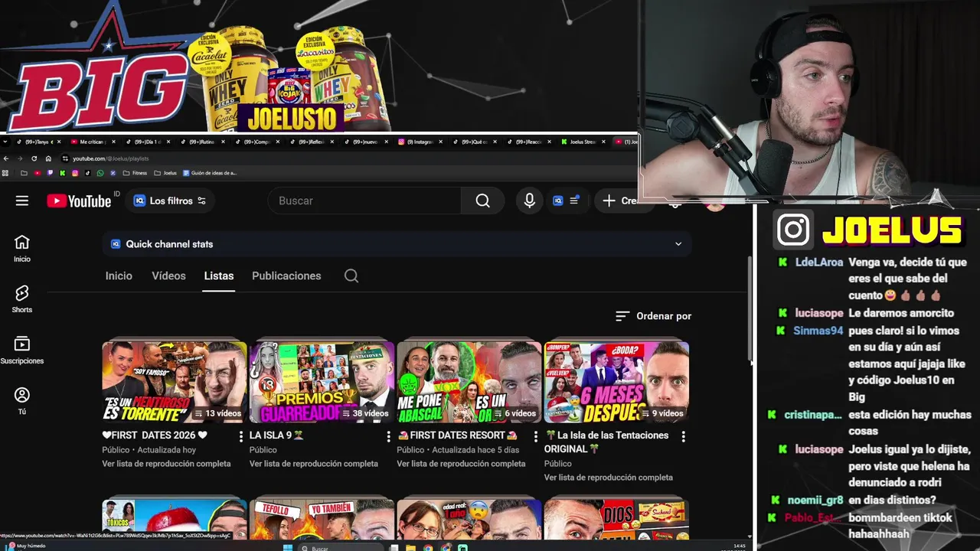The image size is (980, 551).
Task: Open the LA ISLA 9 playlist title
Action: (276, 435)
